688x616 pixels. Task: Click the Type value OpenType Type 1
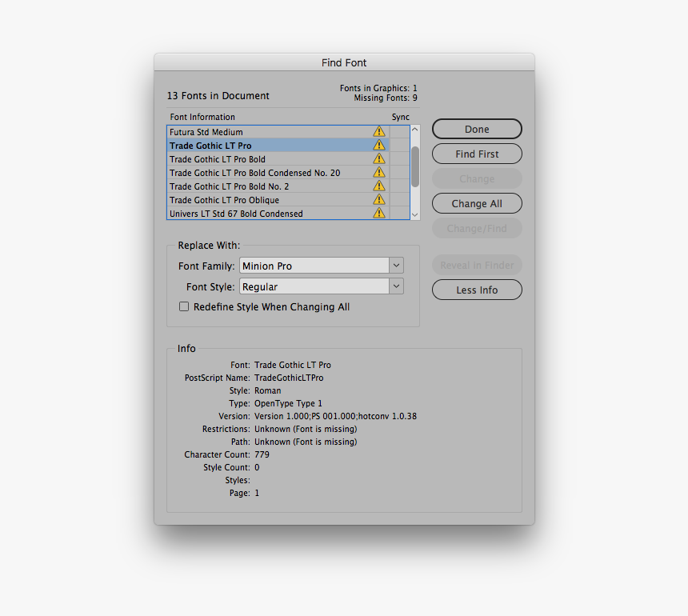[288, 403]
